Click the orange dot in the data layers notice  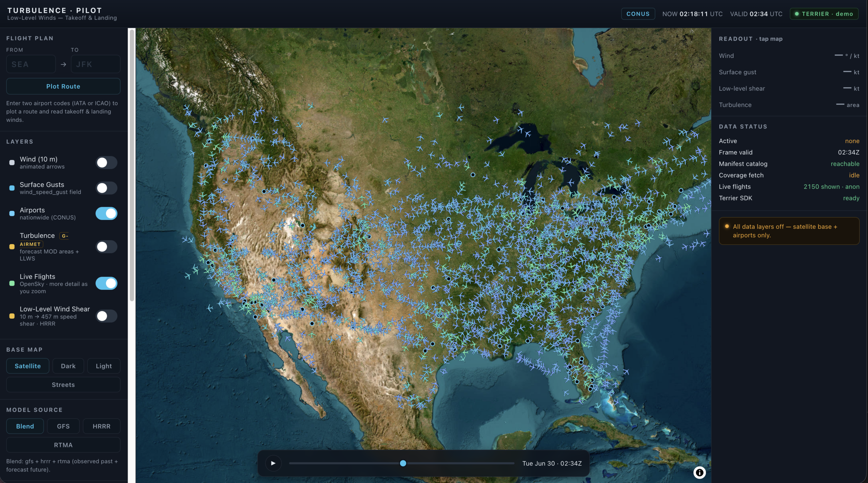pyautogui.click(x=727, y=226)
